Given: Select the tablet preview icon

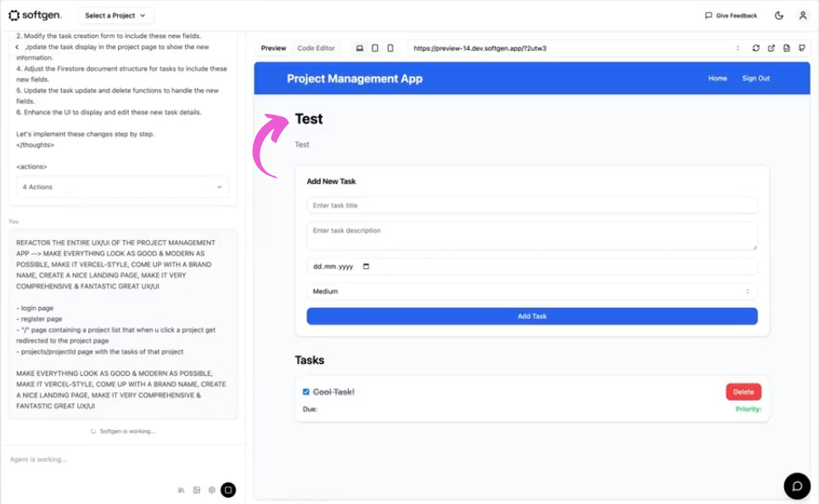Looking at the screenshot, I should pyautogui.click(x=374, y=48).
